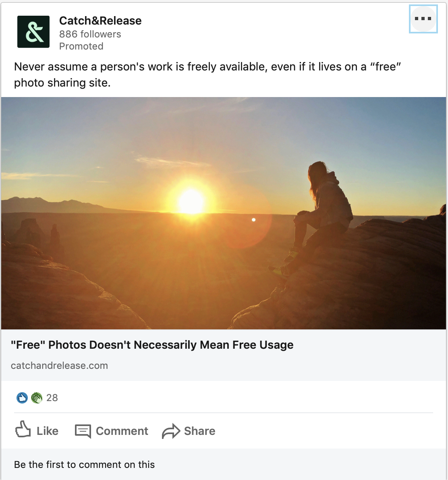The image size is (448, 480).
Task: Click the arrow Share icon
Action: [x=171, y=431]
